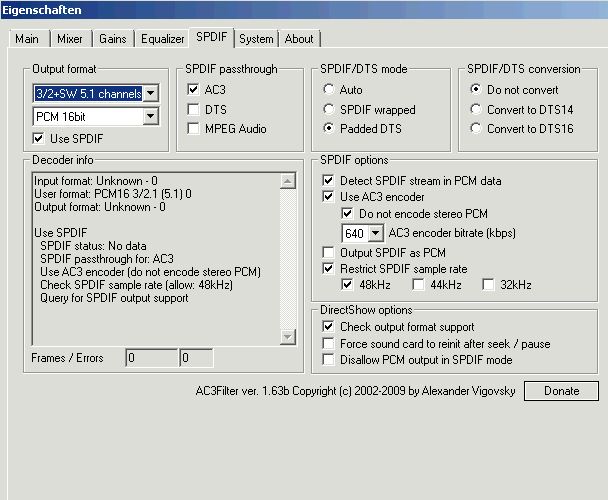This screenshot has width=608, height=500.
Task: Expand the AC3 encoder bitrate dropdown
Action: click(x=375, y=233)
